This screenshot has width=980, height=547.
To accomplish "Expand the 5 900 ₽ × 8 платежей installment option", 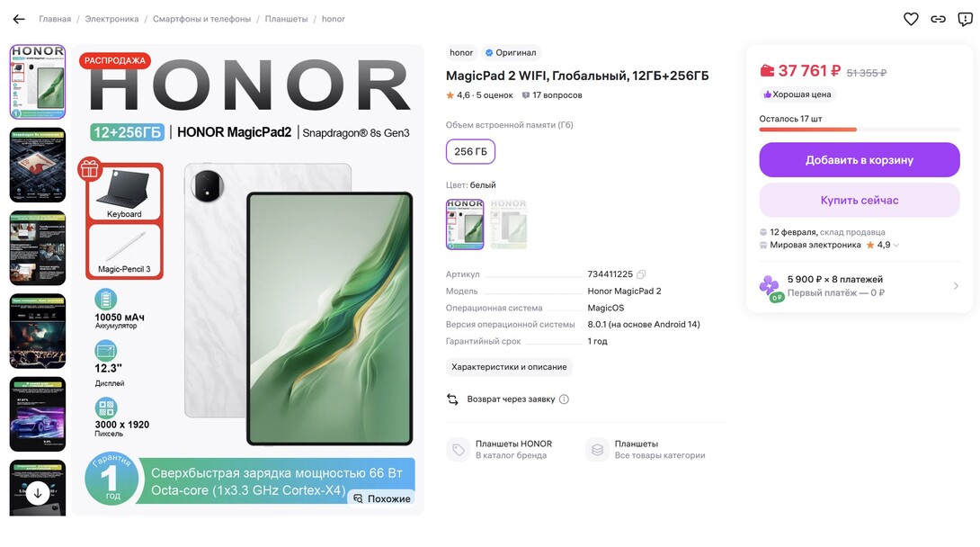I will pos(860,286).
